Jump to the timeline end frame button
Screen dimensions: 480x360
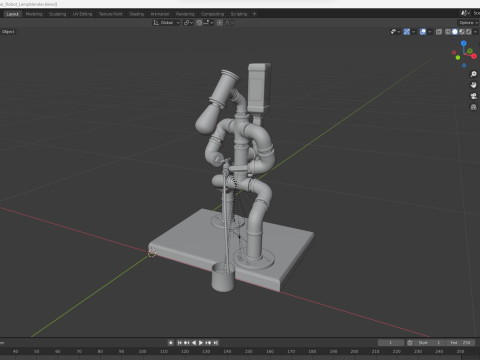[216, 343]
